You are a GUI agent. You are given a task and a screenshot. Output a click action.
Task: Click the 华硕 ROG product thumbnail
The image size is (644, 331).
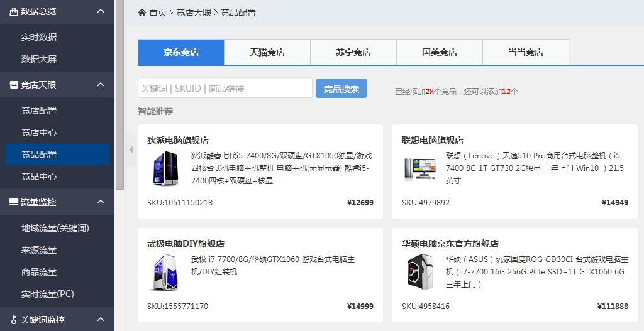(x=420, y=271)
